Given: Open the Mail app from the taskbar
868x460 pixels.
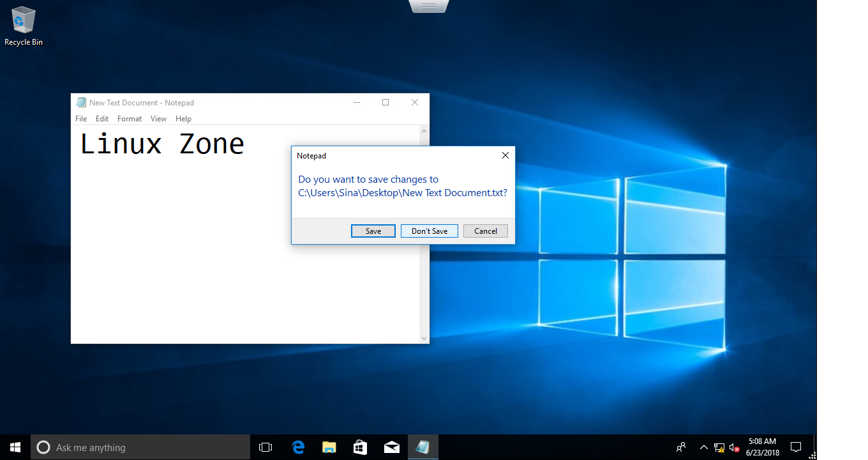Looking at the screenshot, I should point(391,447).
